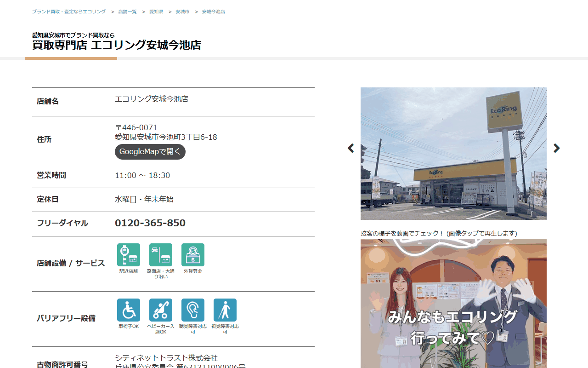Play the staff greeting video
This screenshot has height=368, width=588.
pos(453,304)
